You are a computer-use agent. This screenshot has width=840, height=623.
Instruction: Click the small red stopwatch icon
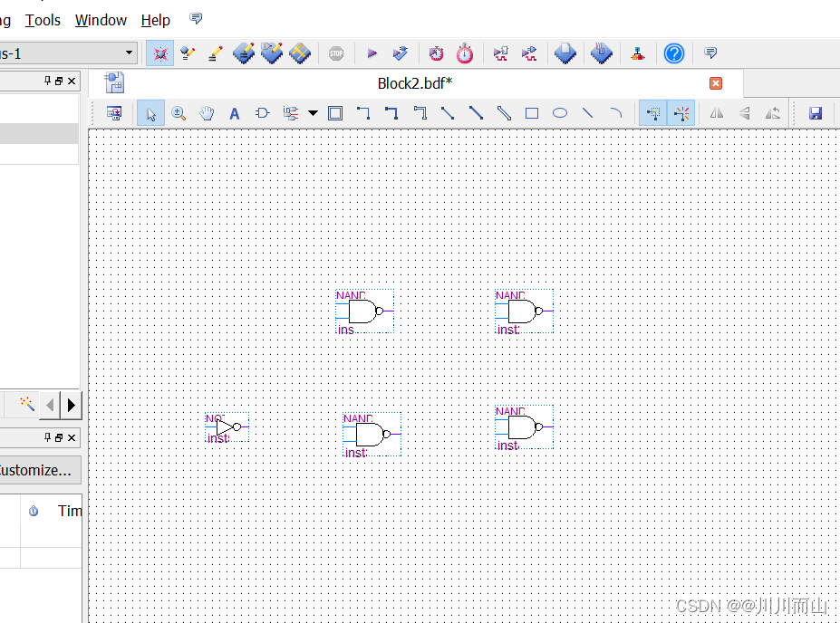[x=436, y=53]
